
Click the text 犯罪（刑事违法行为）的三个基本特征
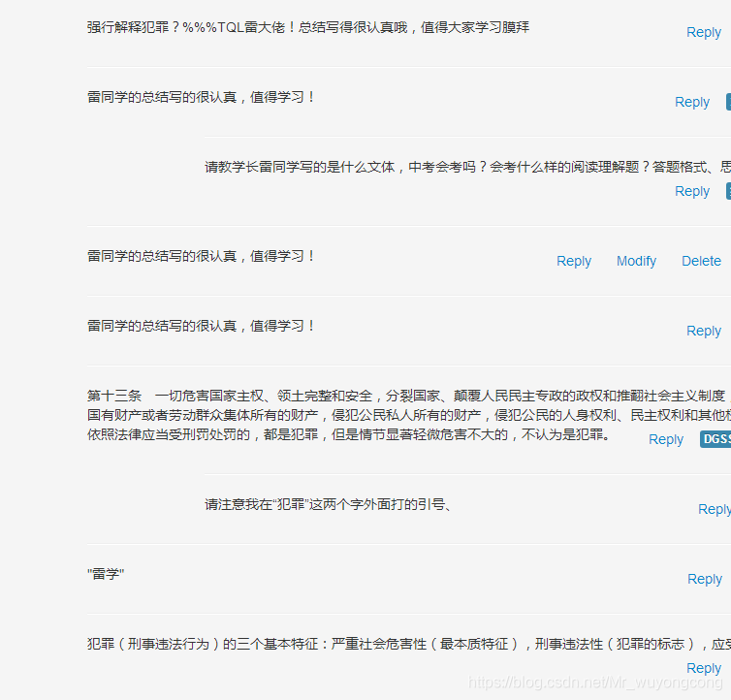(206, 644)
